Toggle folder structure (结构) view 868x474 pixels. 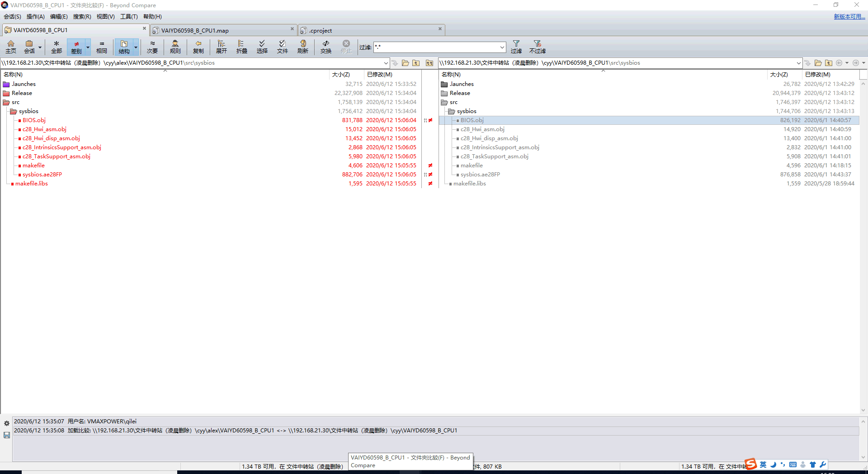pos(124,47)
